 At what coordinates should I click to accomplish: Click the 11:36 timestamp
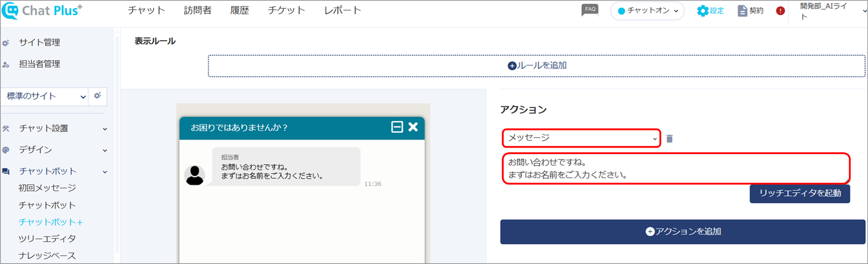point(373,184)
